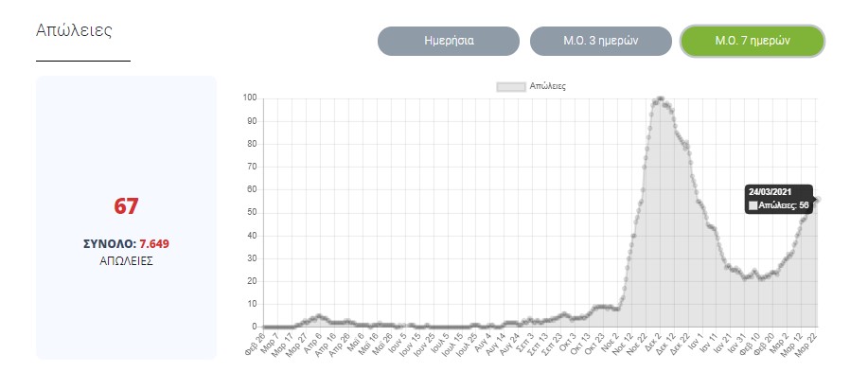Click the ΣΥΝΟΛΟ label in the summary card
The width and height of the screenshot is (868, 390).
click(108, 243)
